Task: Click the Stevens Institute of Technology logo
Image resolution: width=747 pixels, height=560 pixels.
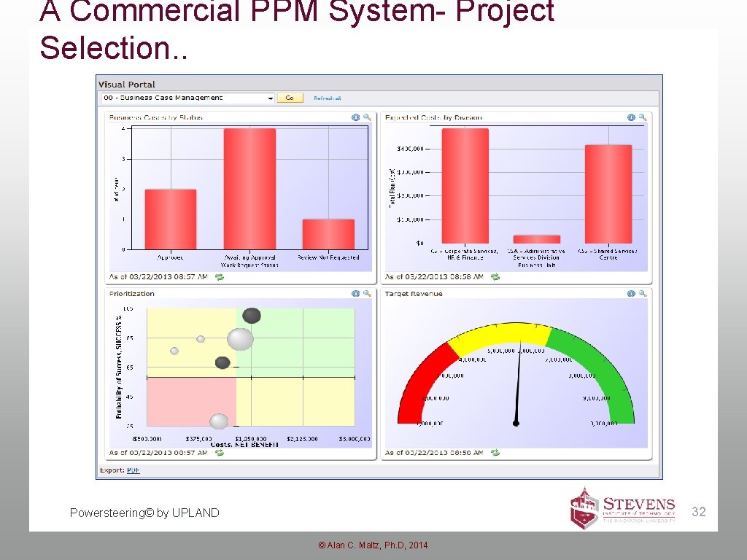Action: [x=623, y=508]
